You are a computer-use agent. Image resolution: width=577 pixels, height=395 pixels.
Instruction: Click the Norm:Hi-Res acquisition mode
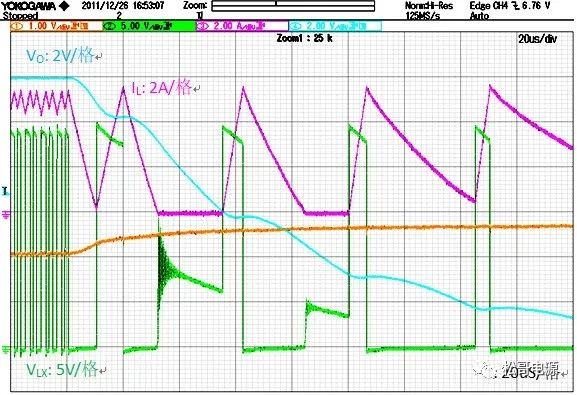429,6
